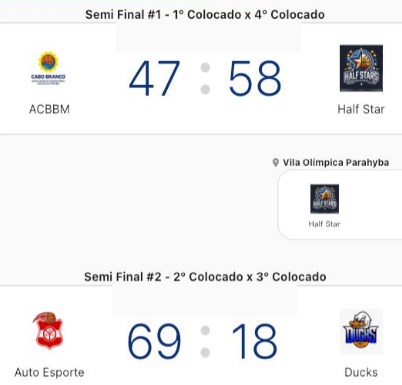This screenshot has height=385, width=402.
Task: Select the Ducks team logo
Action: pyautogui.click(x=361, y=331)
